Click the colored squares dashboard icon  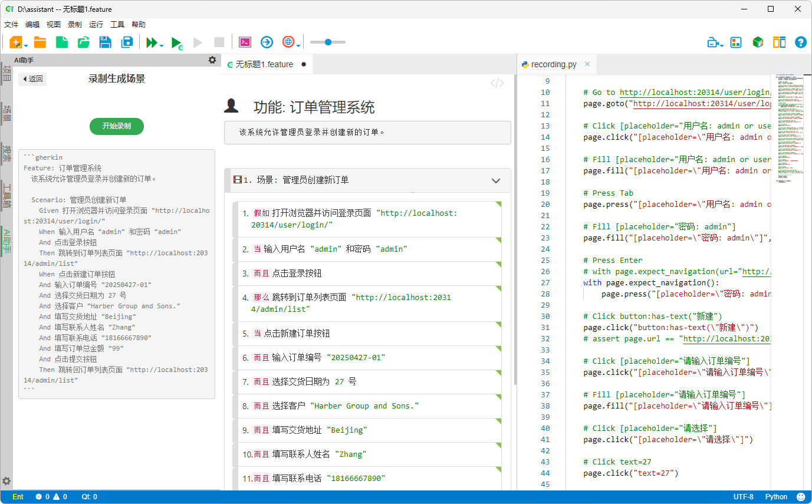point(736,42)
